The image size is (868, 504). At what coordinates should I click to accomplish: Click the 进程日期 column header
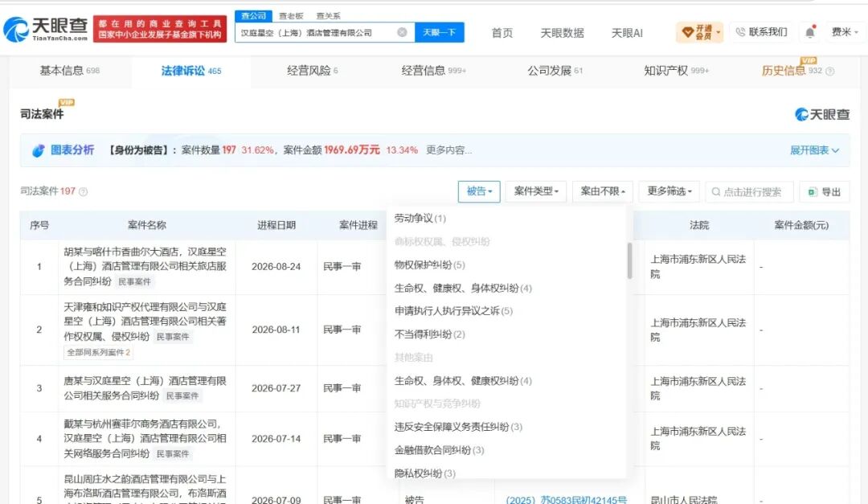click(276, 225)
